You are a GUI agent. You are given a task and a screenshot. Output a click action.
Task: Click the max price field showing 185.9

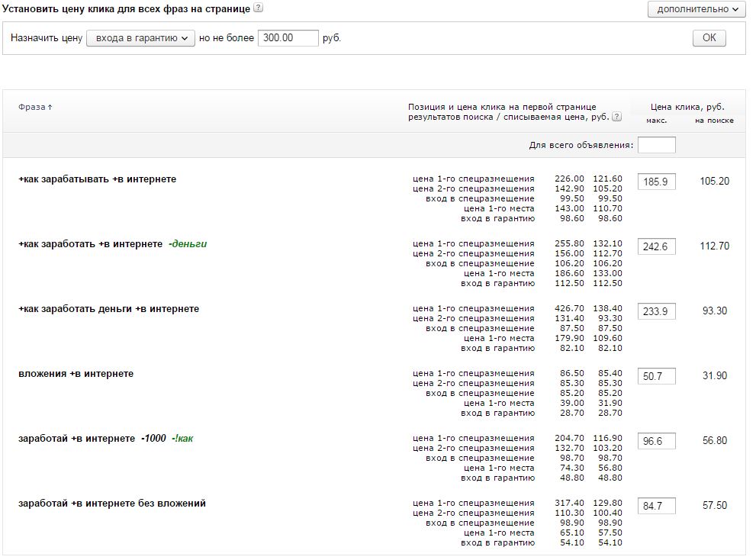point(656,182)
